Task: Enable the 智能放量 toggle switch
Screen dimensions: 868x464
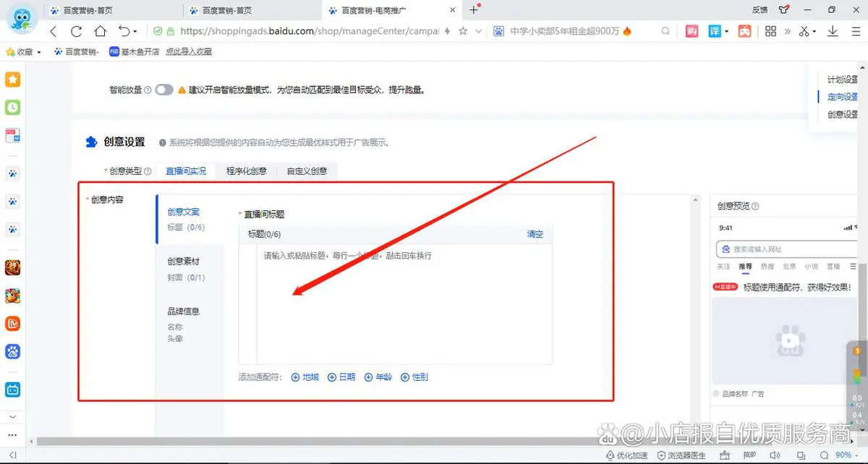Action: tap(164, 90)
